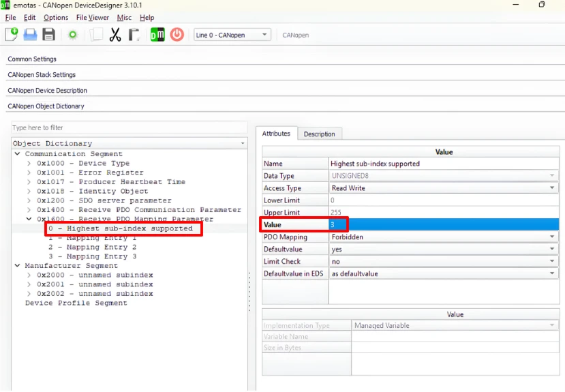Image resolution: width=565 pixels, height=392 pixels.
Task: Open the Defaultvalue yes dropdown
Action: pos(444,250)
